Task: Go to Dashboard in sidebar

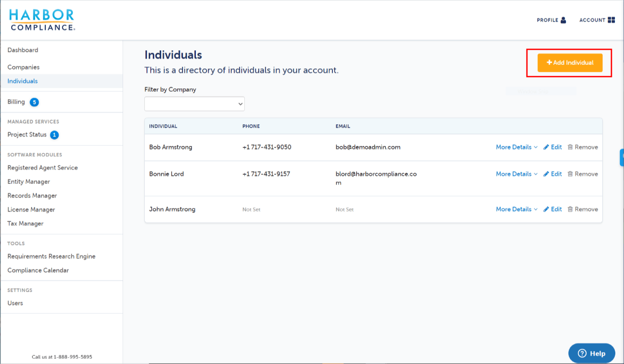Action: click(x=23, y=50)
